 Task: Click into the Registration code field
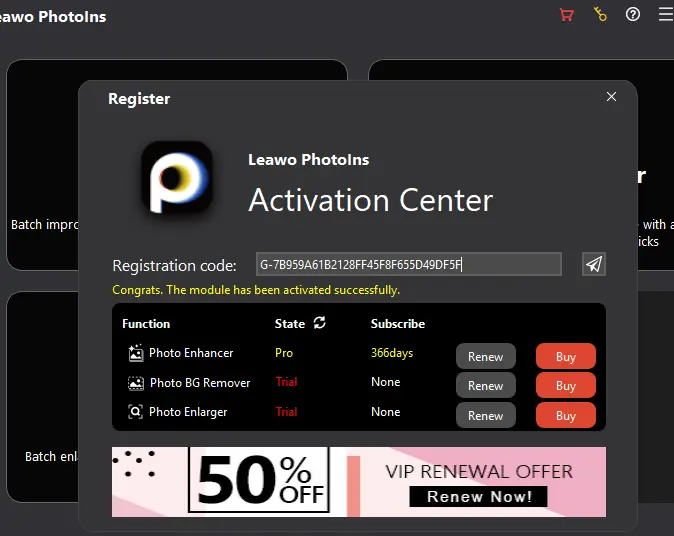click(x=409, y=264)
